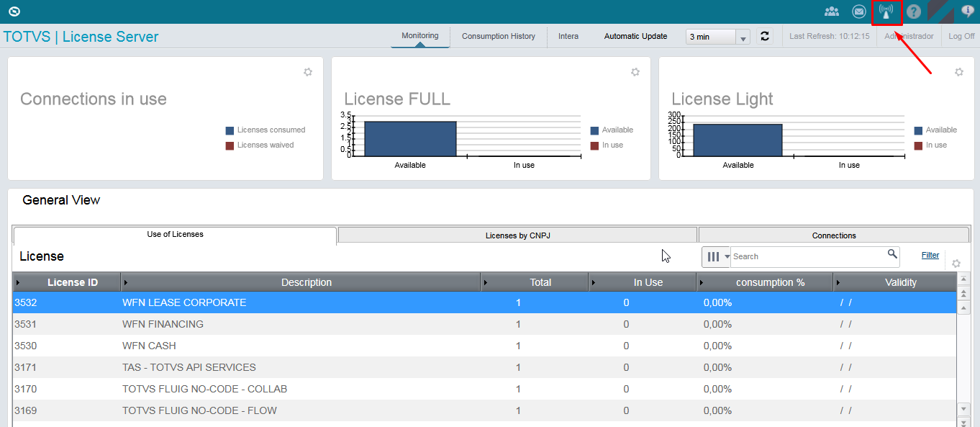Switch to the Connections tab

click(x=834, y=235)
